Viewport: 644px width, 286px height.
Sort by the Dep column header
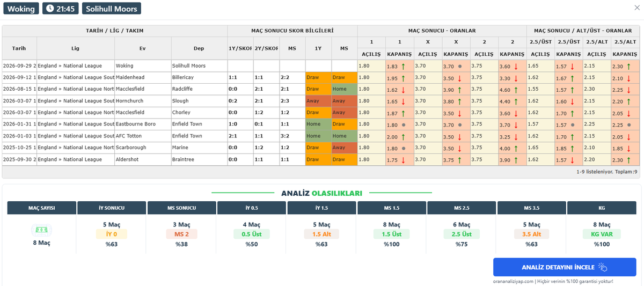199,48
